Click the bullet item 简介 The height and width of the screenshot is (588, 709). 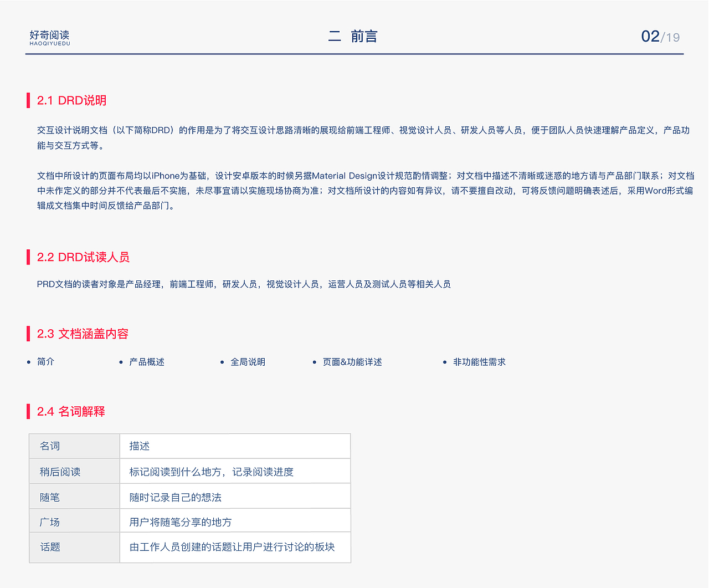(x=45, y=362)
